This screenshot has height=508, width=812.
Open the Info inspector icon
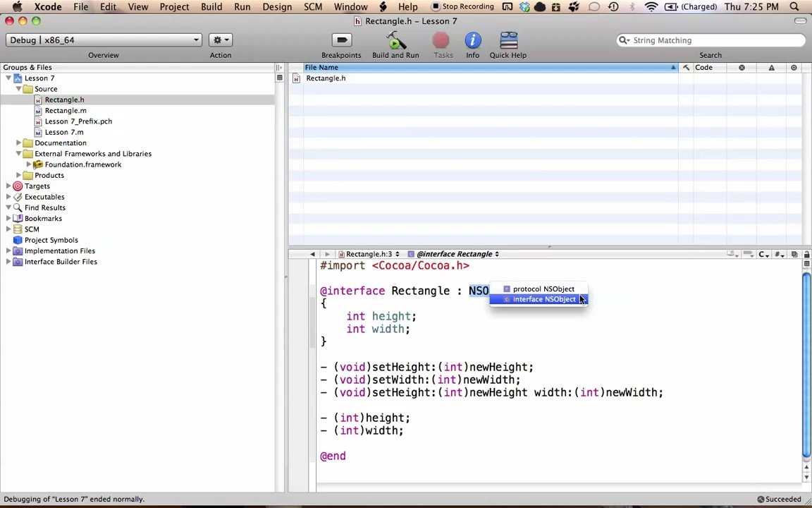tap(472, 40)
